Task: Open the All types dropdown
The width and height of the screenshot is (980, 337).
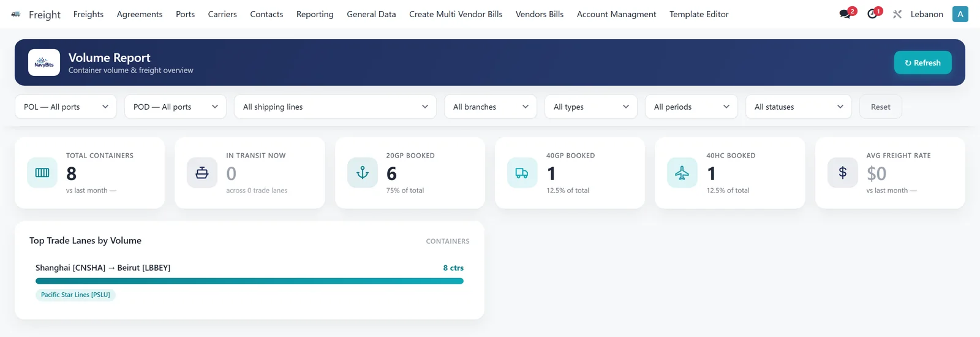Action: pyautogui.click(x=591, y=107)
